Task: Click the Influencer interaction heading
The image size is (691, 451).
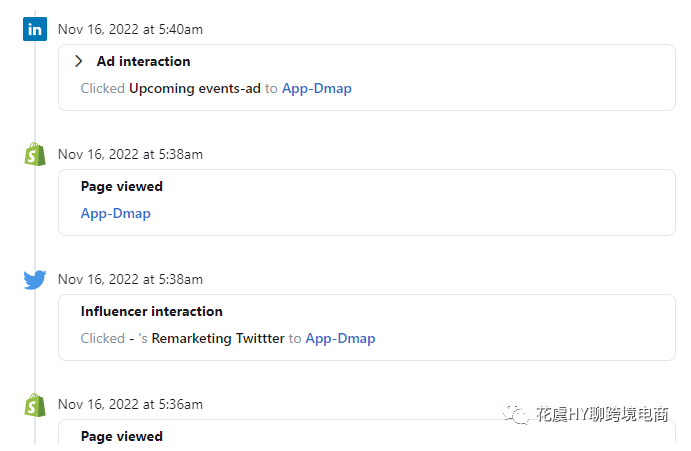Action: click(x=151, y=311)
